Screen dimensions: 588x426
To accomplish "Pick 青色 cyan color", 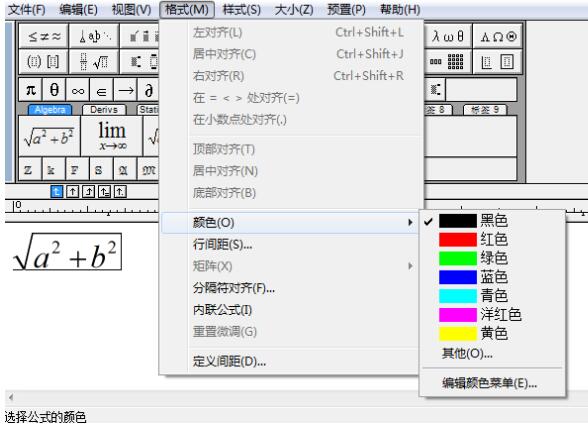I will point(492,296).
